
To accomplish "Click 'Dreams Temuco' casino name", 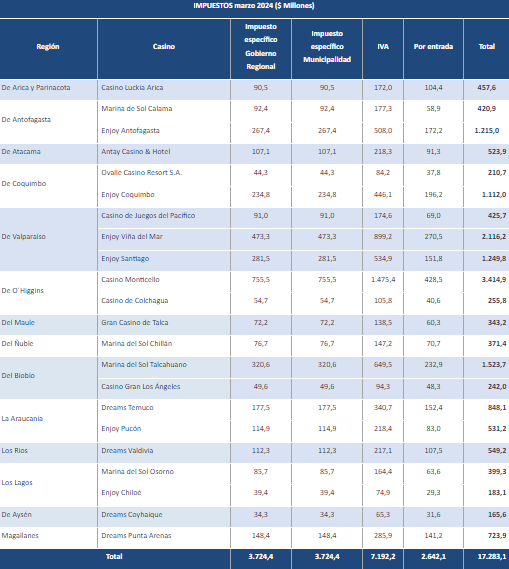I will [127, 408].
